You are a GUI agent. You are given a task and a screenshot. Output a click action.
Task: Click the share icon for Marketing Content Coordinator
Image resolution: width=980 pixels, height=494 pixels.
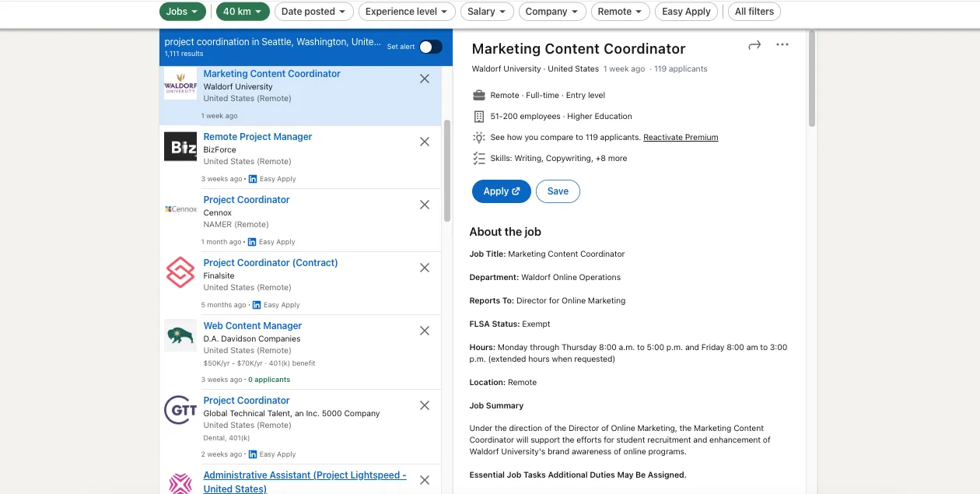point(754,46)
